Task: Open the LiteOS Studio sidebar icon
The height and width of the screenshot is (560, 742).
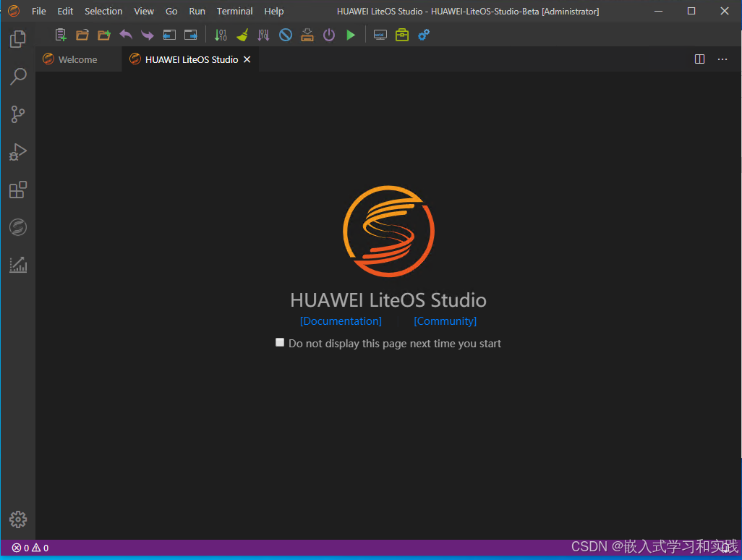Action: [x=18, y=227]
